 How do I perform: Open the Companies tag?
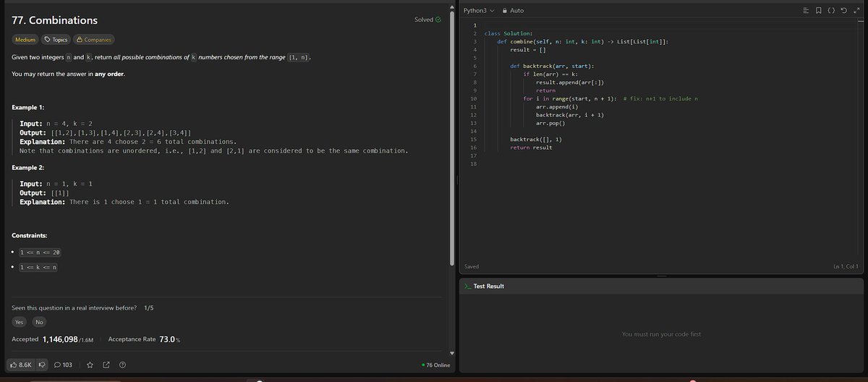[93, 39]
